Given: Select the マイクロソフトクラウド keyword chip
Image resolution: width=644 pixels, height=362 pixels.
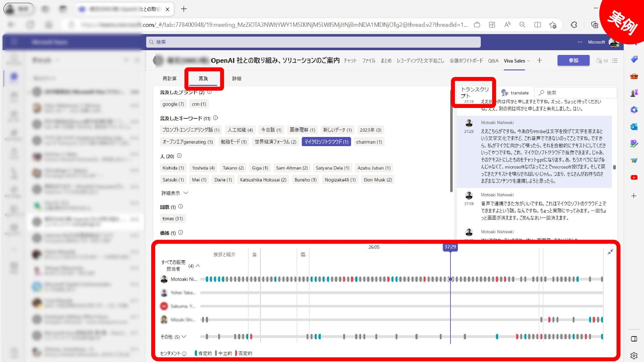Looking at the screenshot, I should click(x=326, y=142).
